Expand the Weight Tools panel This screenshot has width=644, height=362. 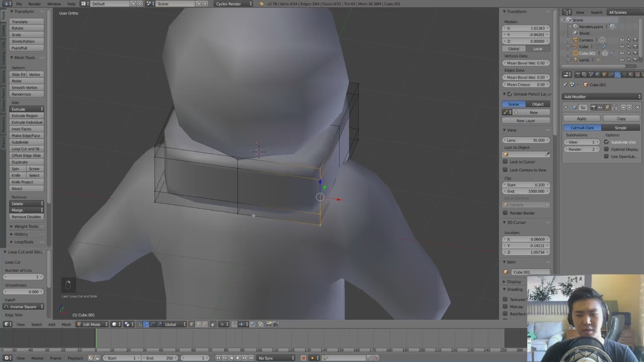tap(26, 226)
